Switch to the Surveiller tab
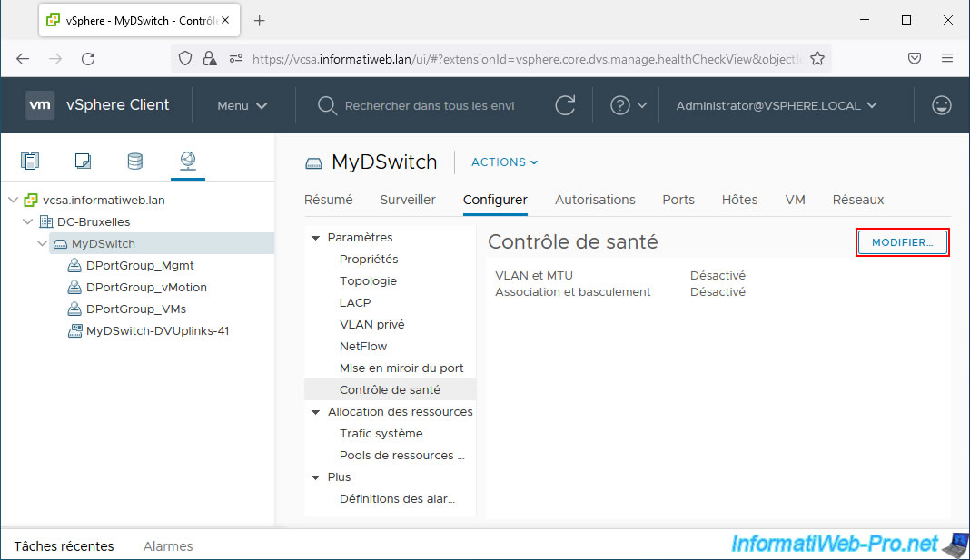Image resolution: width=970 pixels, height=560 pixels. coord(408,200)
